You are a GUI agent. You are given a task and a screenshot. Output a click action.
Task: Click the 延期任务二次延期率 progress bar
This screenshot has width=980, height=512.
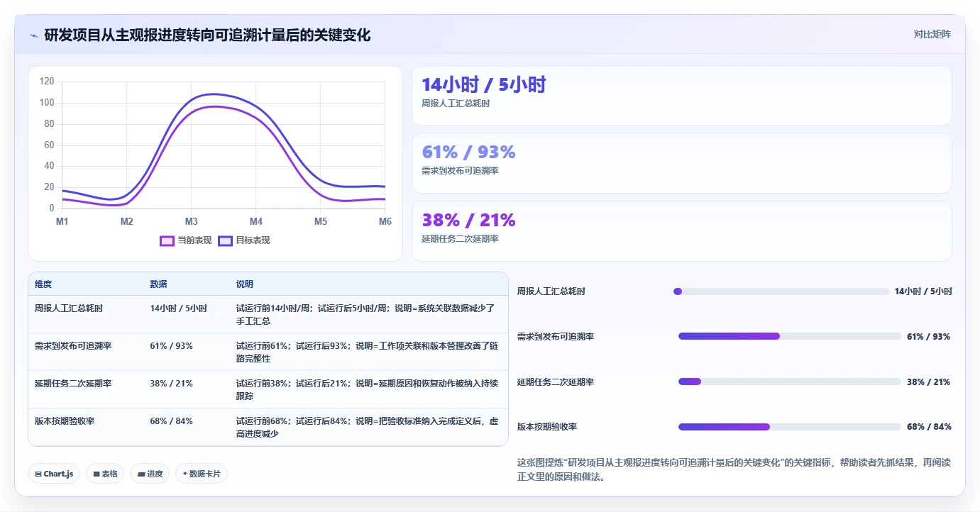coord(790,382)
